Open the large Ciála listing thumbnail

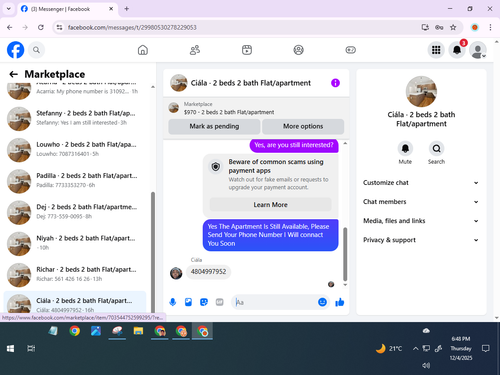(x=421, y=91)
